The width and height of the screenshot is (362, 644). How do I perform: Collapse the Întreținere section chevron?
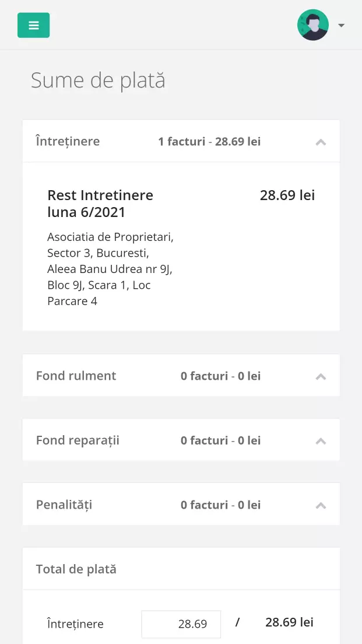coord(321,142)
